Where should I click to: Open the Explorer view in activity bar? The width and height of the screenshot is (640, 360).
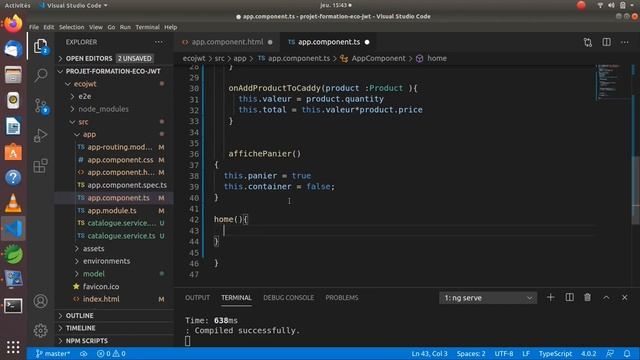40,47
